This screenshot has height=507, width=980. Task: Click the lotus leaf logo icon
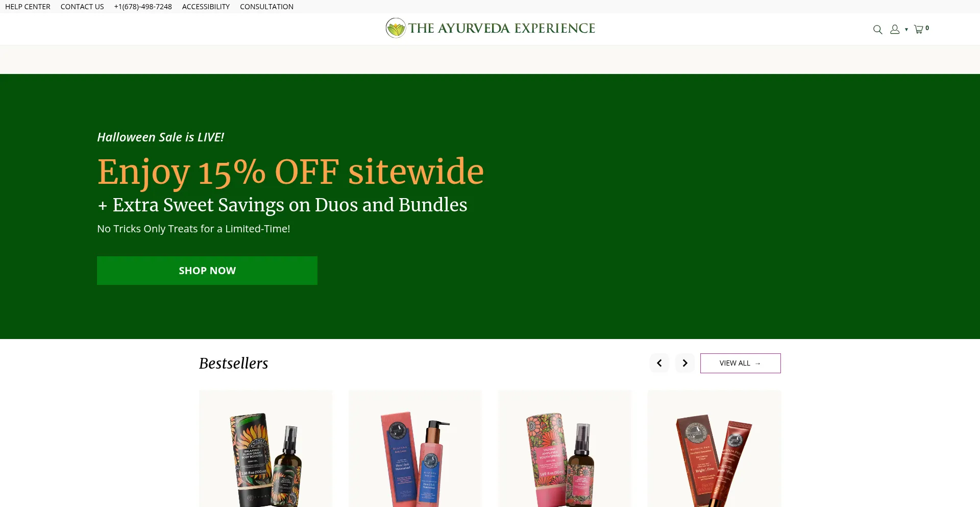coord(396,28)
